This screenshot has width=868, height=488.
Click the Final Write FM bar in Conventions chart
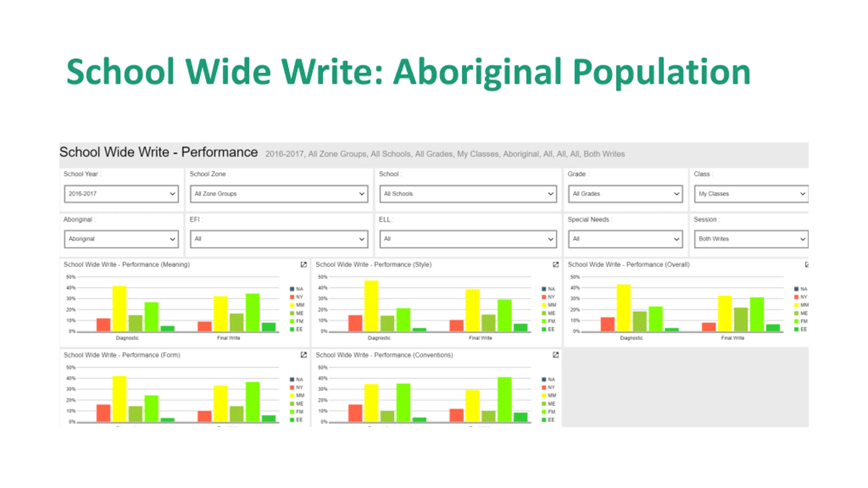(x=505, y=399)
